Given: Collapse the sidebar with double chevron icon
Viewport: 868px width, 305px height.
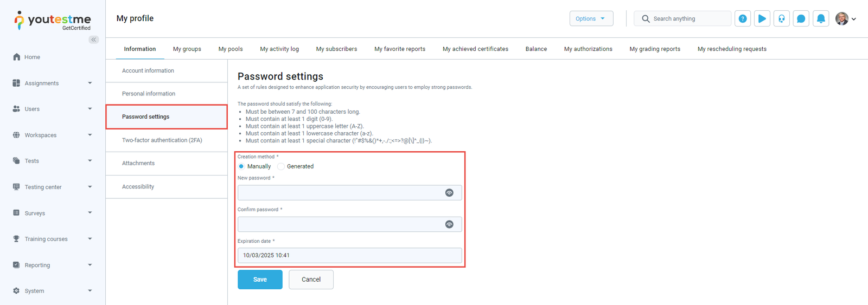Looking at the screenshot, I should coord(94,40).
